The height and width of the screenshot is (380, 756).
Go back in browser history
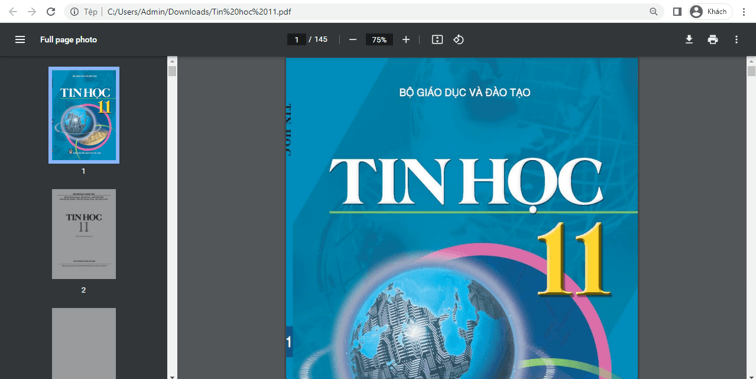(x=13, y=12)
